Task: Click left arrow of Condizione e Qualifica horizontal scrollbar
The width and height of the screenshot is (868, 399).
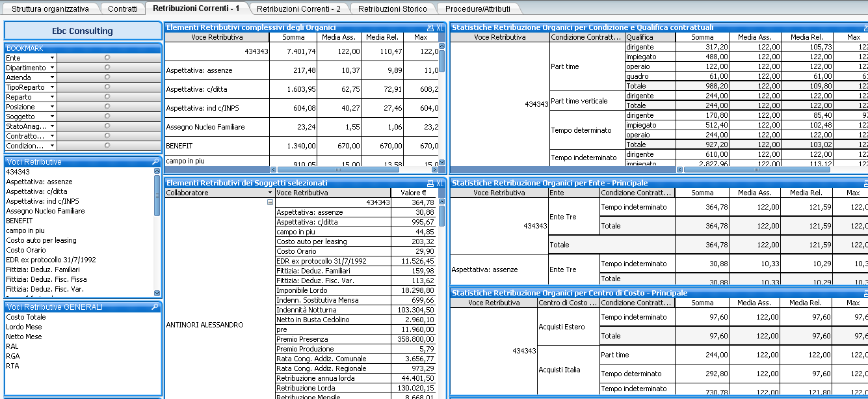Action: click(x=679, y=169)
